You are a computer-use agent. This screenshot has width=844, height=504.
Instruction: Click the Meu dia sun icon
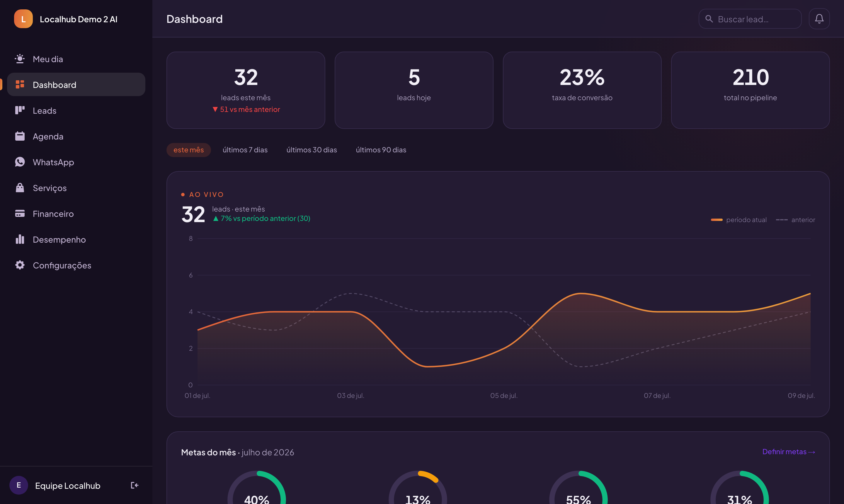point(20,59)
